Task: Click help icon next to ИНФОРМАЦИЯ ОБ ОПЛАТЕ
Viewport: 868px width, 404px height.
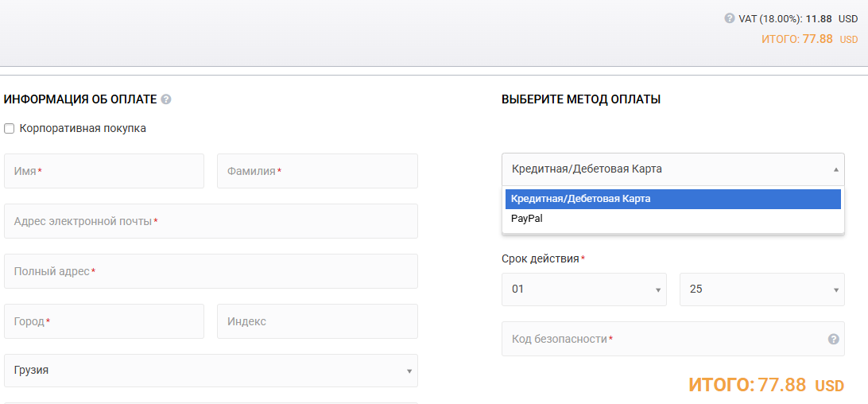Action: coord(166,99)
